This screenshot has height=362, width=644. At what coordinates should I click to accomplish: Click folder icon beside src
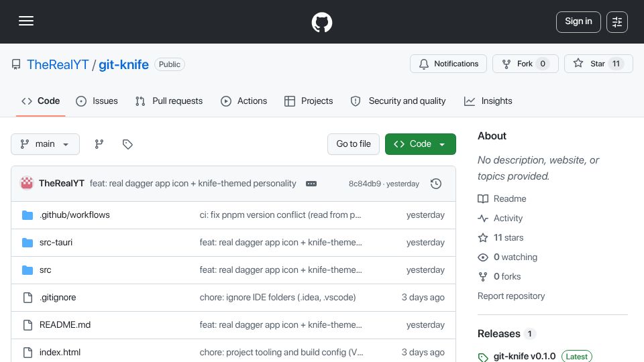pos(28,270)
